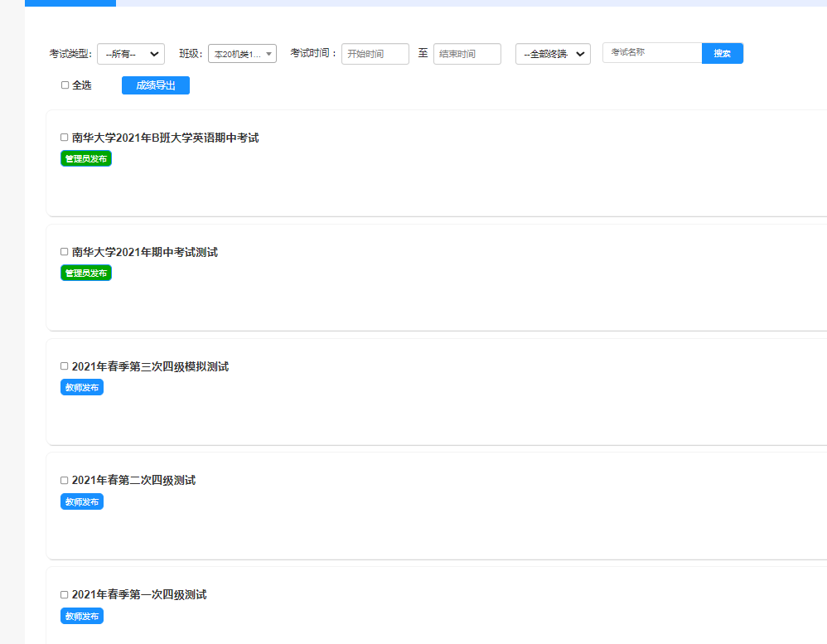Click the title 2021年春第二次四级测试
The image size is (827, 644).
[133, 481]
